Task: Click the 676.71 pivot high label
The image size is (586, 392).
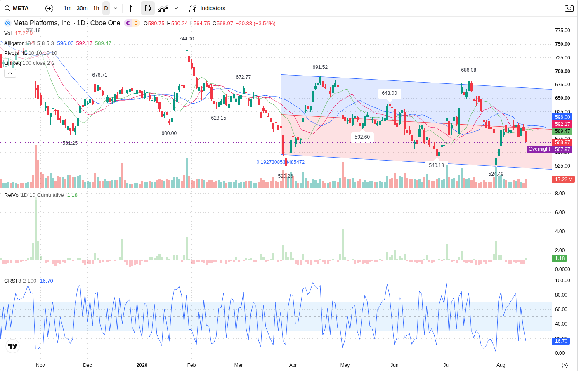Action: 100,75
